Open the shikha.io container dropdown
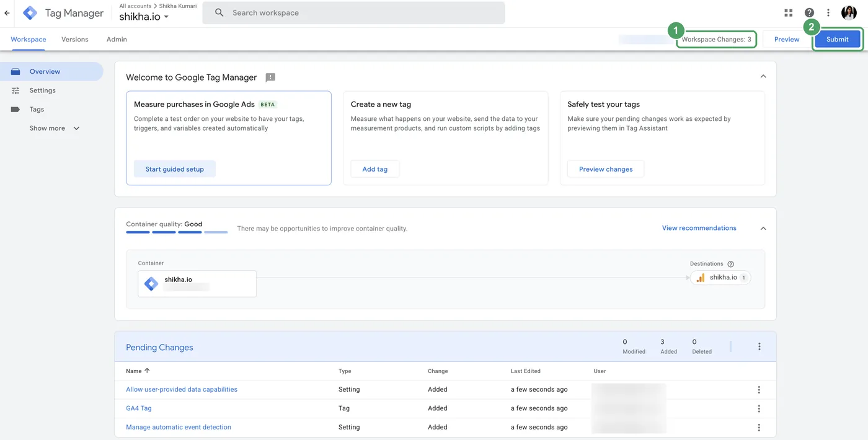This screenshot has height=440, width=868. 144,17
